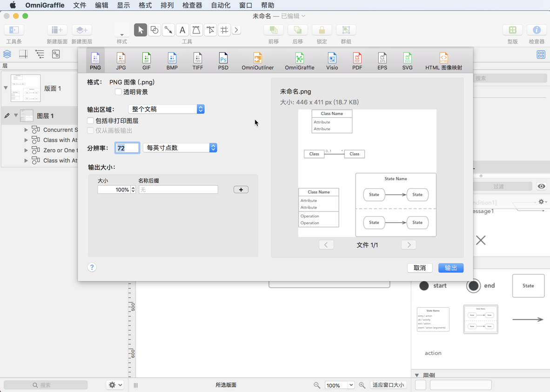Open the 100% zoom dropdown at bottom

click(340, 385)
